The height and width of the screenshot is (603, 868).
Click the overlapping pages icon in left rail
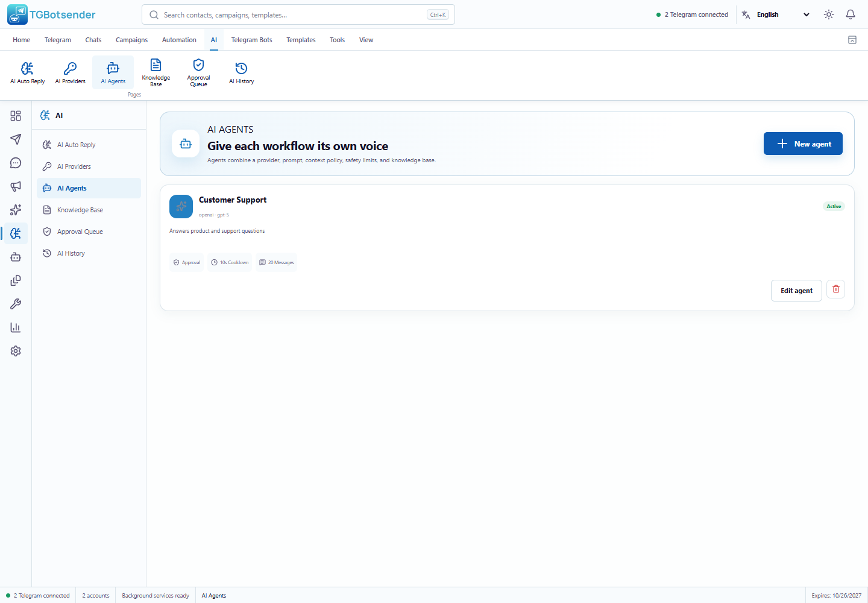[x=16, y=280]
